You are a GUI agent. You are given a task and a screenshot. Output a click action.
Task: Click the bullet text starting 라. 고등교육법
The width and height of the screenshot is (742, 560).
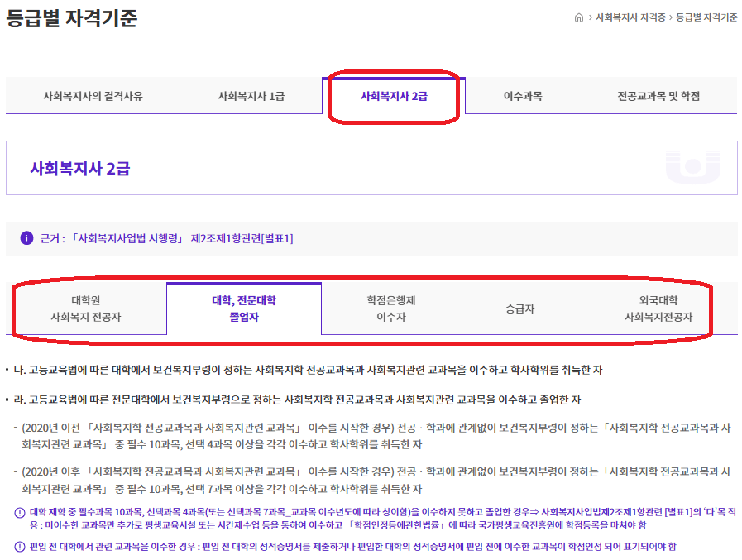pos(297,400)
